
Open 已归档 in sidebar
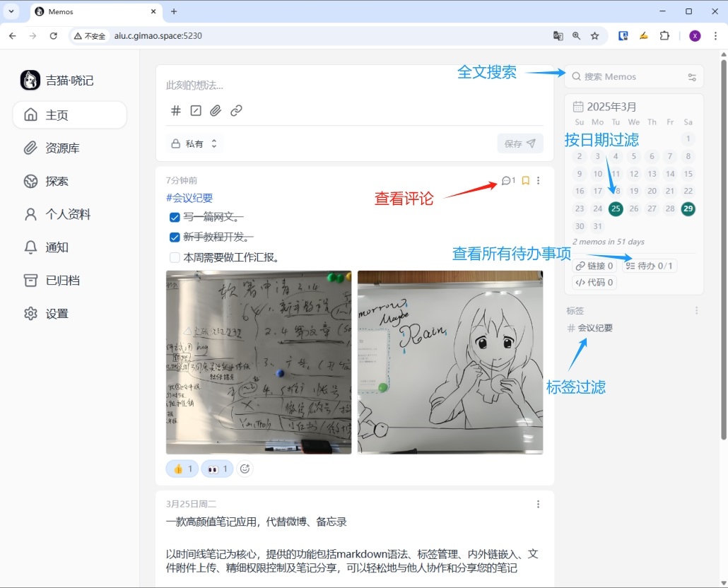(70, 281)
